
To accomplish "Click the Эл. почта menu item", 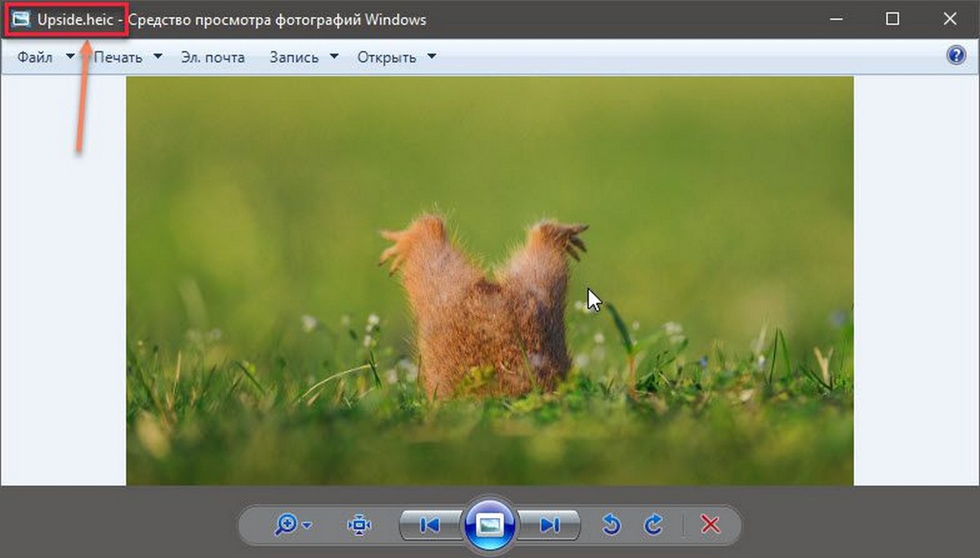I will tap(212, 57).
